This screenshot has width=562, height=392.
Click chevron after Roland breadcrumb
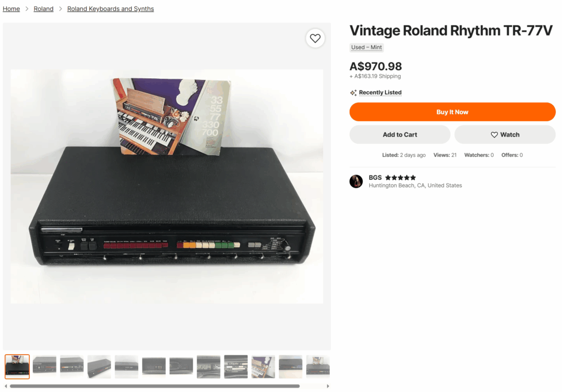point(60,9)
